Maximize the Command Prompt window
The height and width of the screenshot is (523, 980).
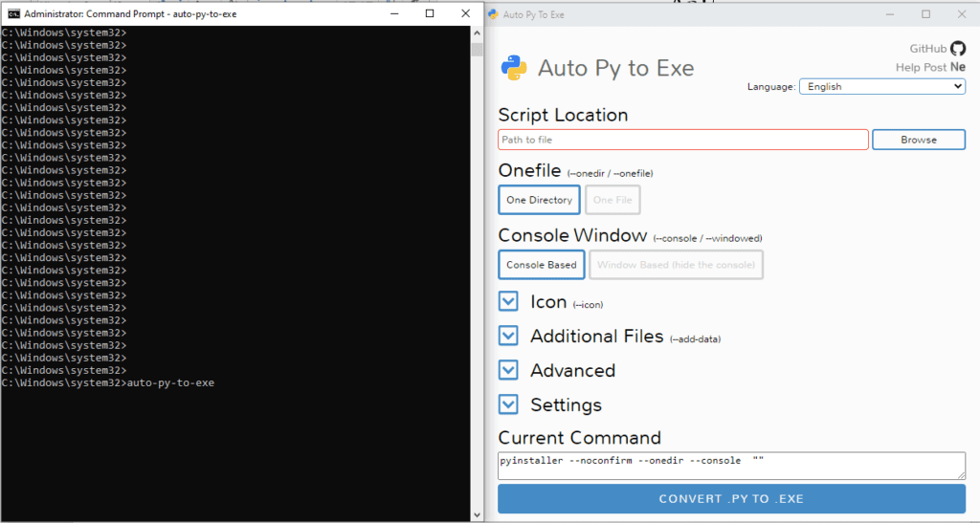click(x=430, y=13)
